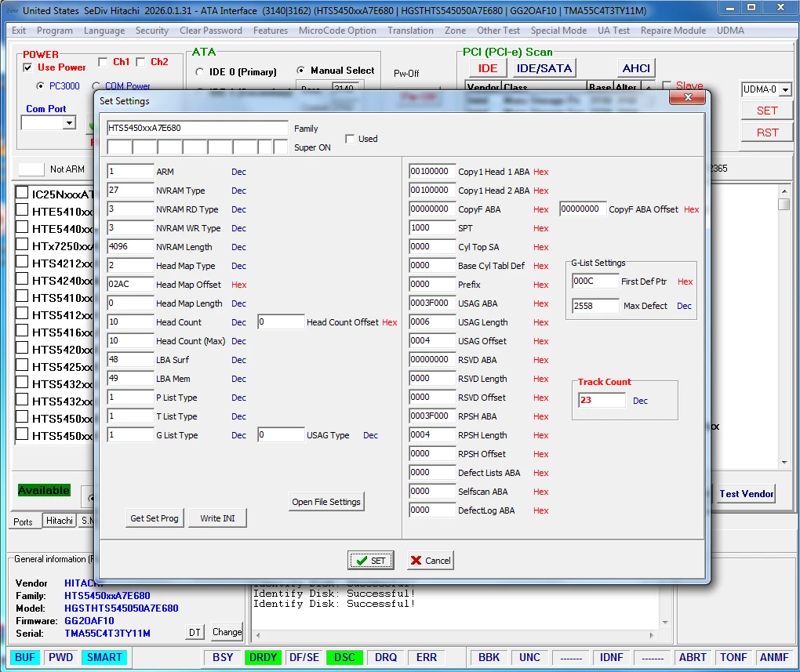
Task: Click the IDE/SATA scan button
Action: click(x=544, y=68)
